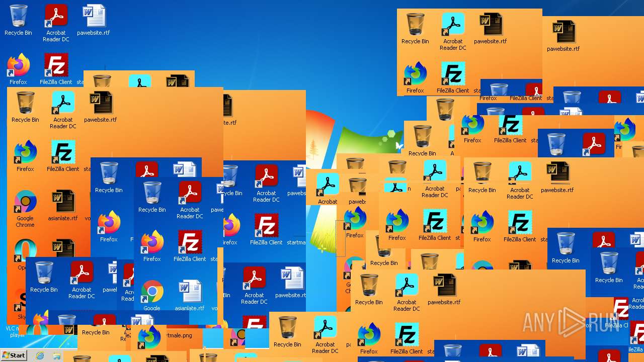Select the pawebsite.rtf in the right-edge orange tile
Image resolution: width=644 pixels, height=362 pixels.
coord(557,177)
